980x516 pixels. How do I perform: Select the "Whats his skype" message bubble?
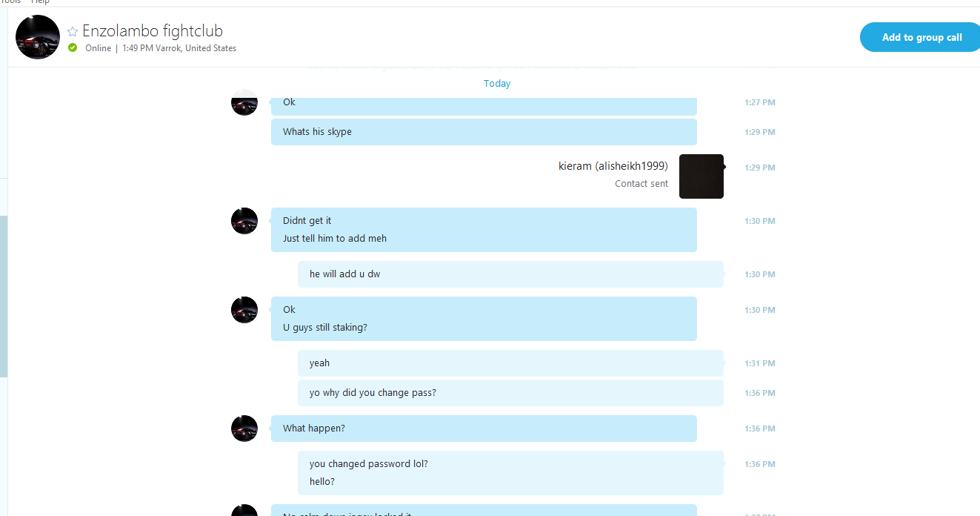[484, 132]
